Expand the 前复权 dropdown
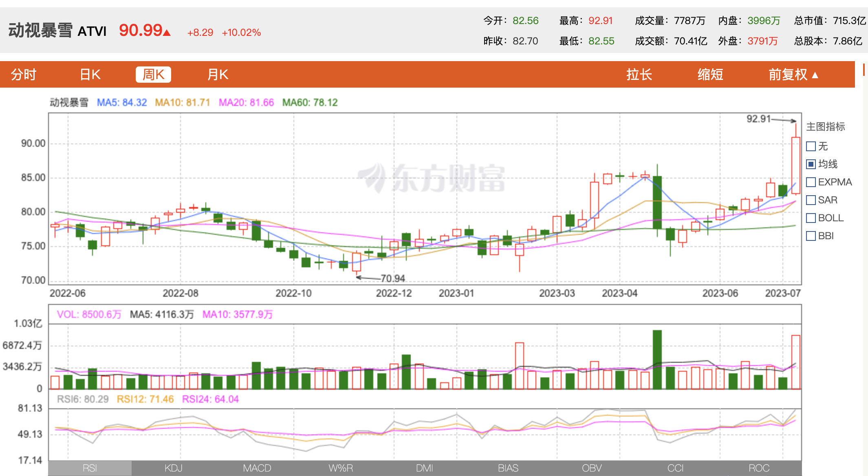This screenshot has width=868, height=476. (x=793, y=75)
